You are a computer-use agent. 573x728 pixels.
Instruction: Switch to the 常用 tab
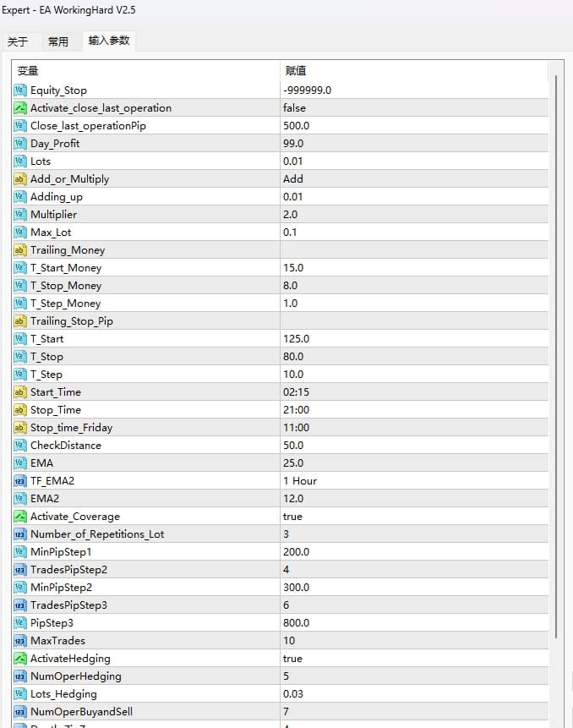[59, 40]
